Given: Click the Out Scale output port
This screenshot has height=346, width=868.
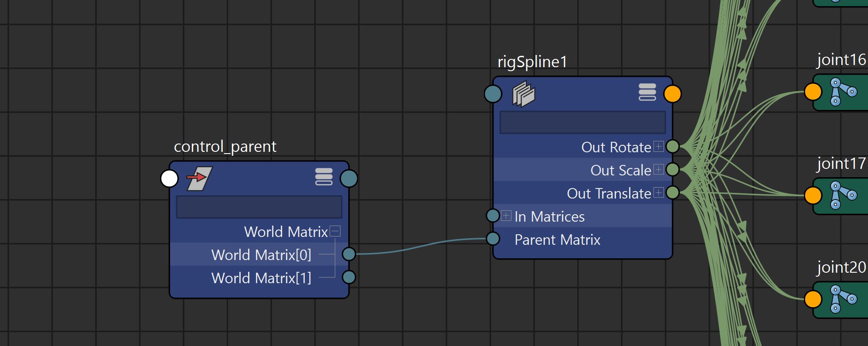Looking at the screenshot, I should tap(673, 169).
